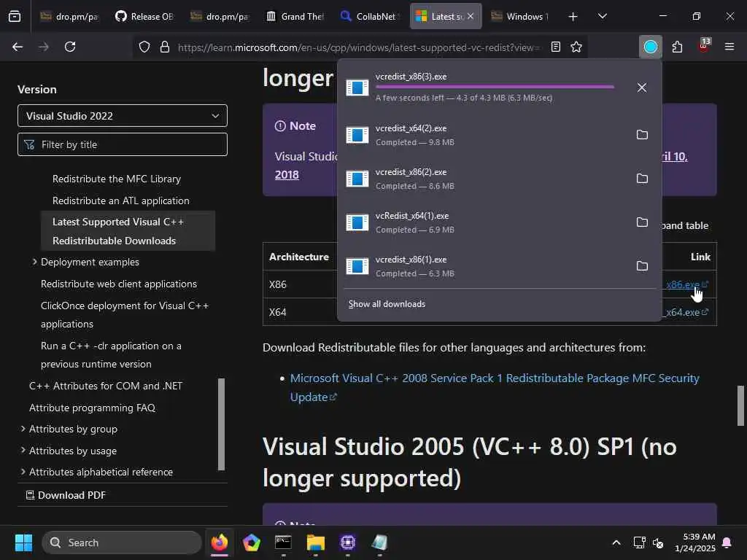Screen dimensions: 747x560
Task: Show vcredist_x86(1).exe in its folder
Action: point(642,266)
